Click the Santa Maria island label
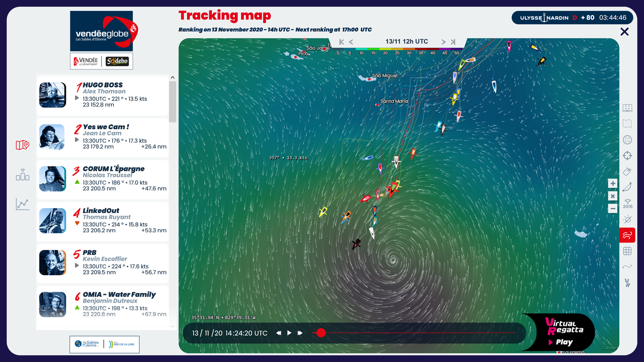 click(x=394, y=101)
